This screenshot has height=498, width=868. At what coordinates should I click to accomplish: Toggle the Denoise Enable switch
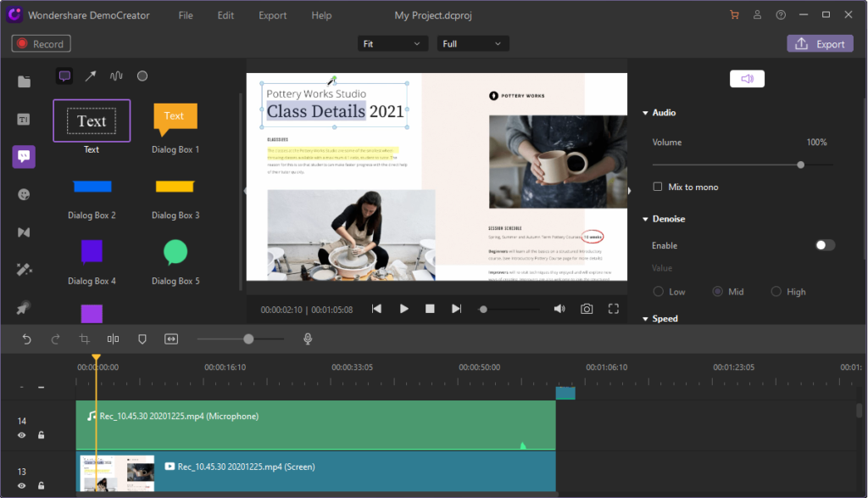(825, 245)
